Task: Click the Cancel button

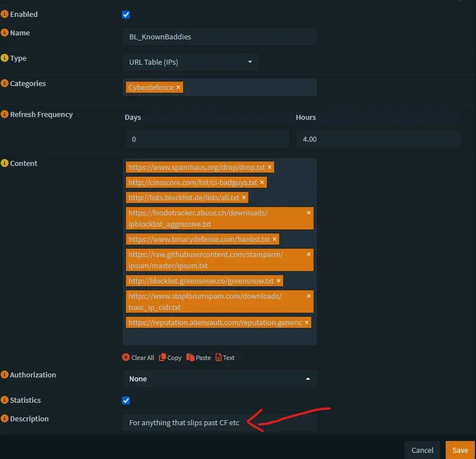Action: [x=422, y=450]
